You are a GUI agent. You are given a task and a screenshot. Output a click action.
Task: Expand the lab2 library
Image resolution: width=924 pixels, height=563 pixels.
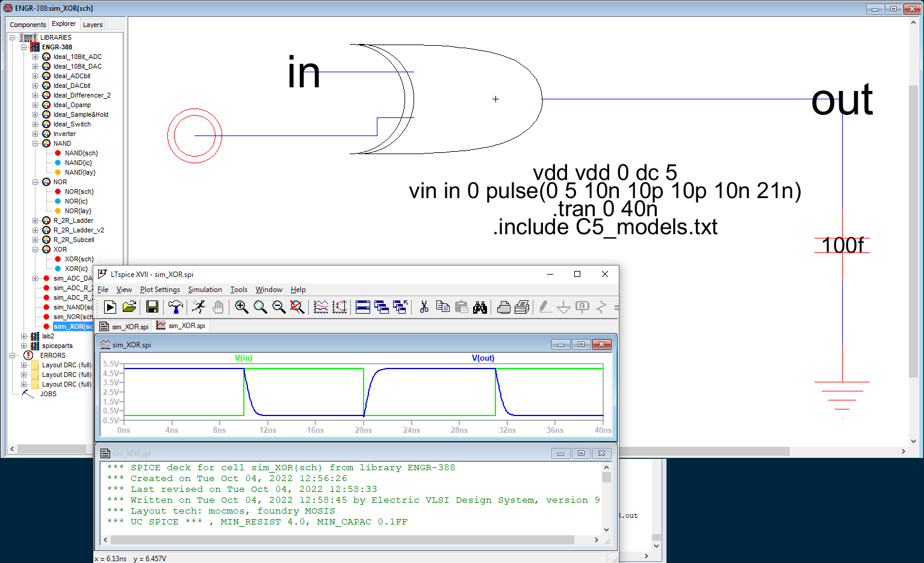(x=24, y=336)
